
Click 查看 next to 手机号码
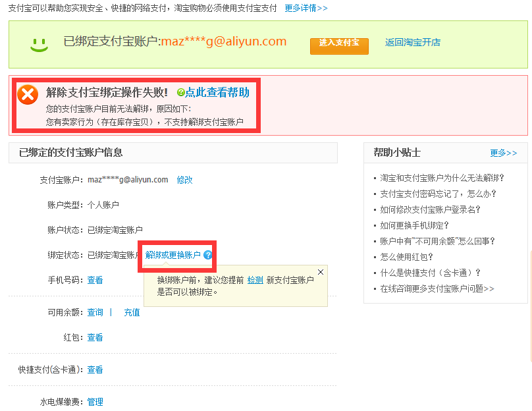click(x=95, y=280)
